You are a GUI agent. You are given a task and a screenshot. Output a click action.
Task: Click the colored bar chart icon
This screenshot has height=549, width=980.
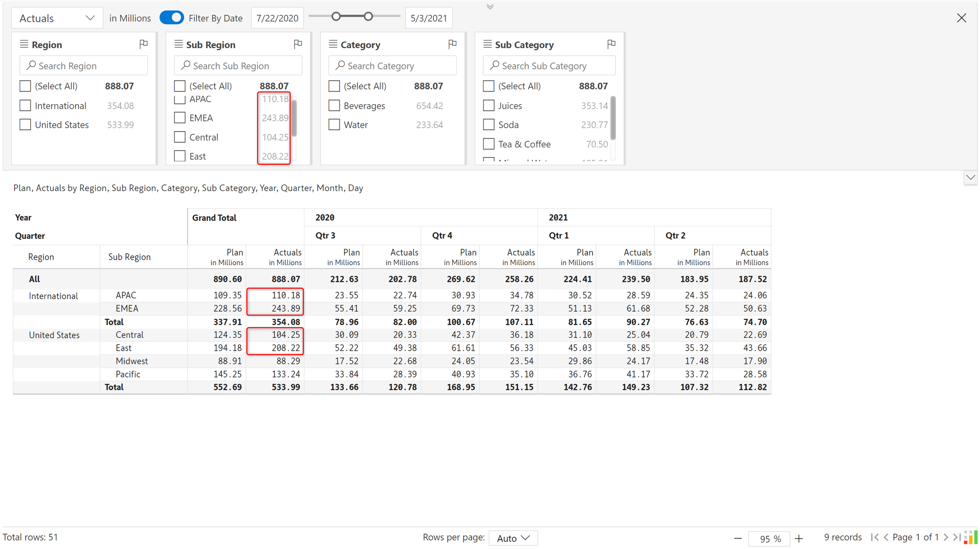(x=971, y=538)
